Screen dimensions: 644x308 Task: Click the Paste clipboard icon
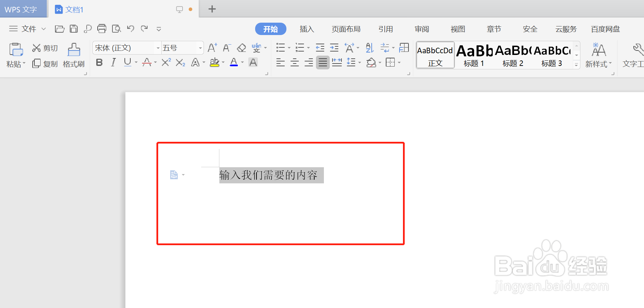(x=16, y=49)
